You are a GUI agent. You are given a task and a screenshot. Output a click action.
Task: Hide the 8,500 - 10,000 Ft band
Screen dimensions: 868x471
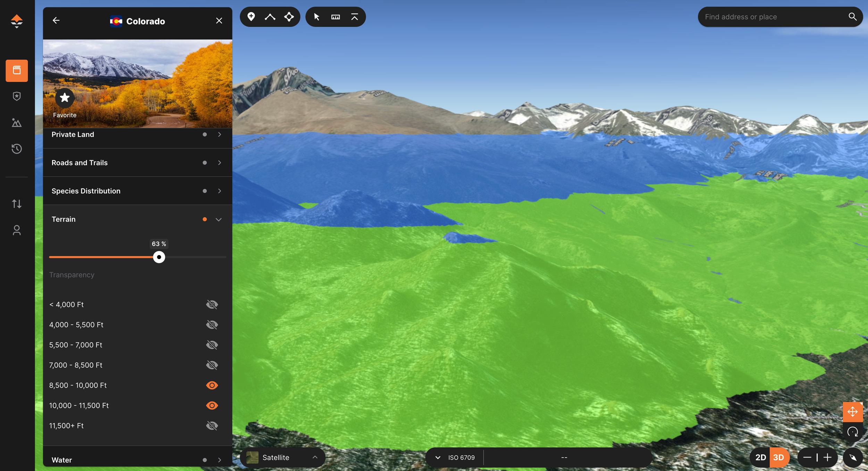(212, 385)
